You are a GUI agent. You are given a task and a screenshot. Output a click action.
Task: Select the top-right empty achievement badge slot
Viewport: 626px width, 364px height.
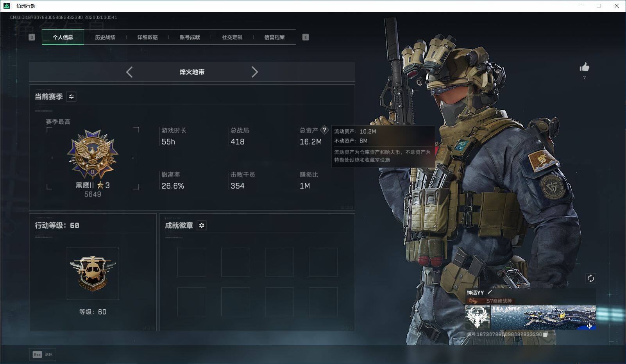click(x=323, y=262)
